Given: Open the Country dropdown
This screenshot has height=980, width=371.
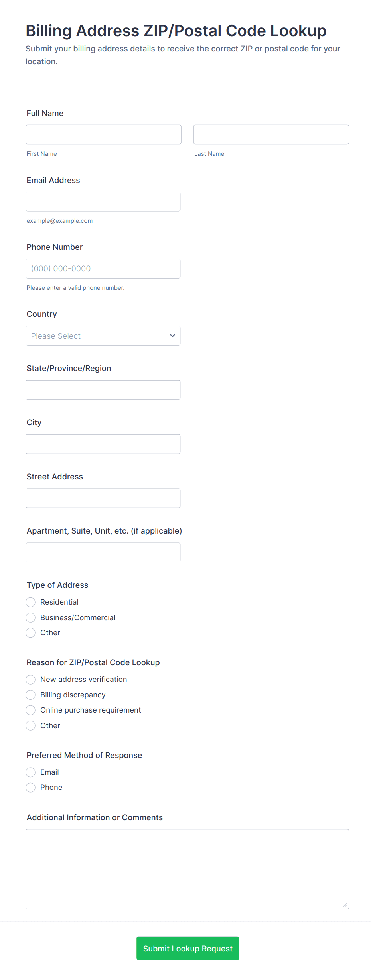Looking at the screenshot, I should [103, 336].
